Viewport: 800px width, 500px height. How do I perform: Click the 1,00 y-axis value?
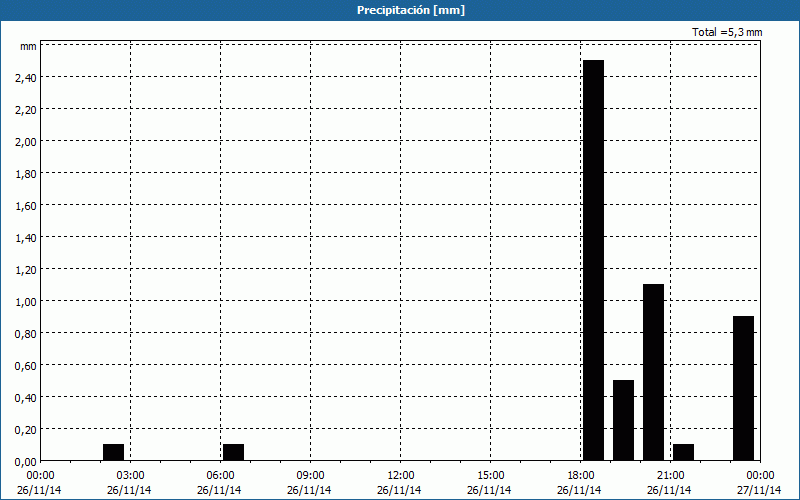click(x=26, y=302)
